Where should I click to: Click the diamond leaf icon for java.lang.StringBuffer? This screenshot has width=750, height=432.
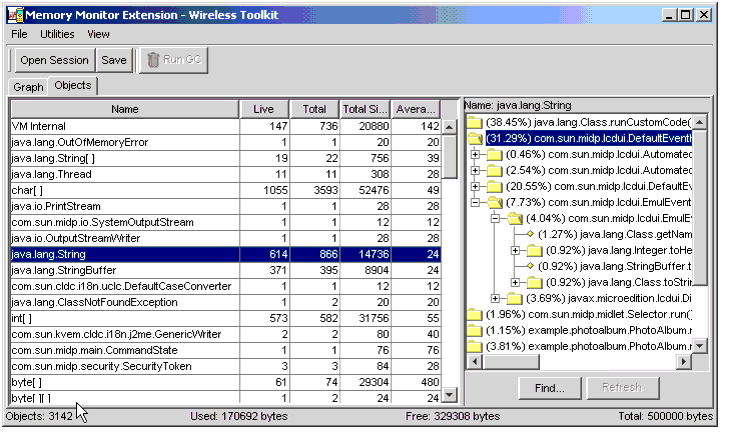click(530, 266)
